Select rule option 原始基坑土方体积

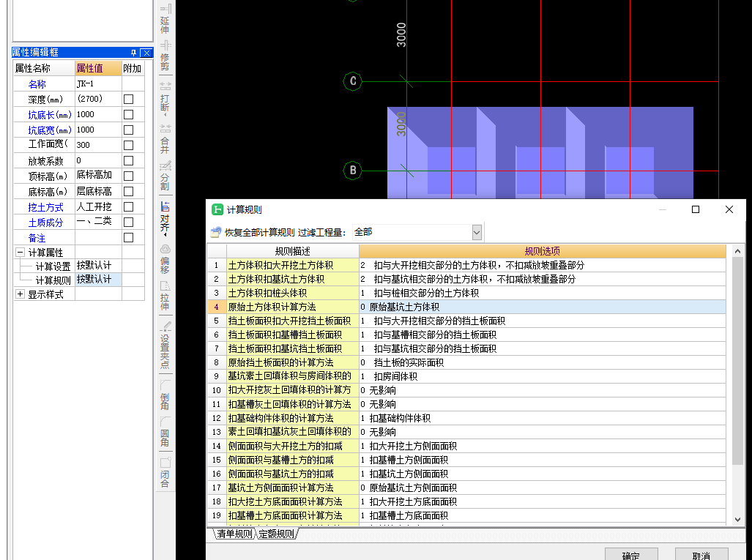click(x=543, y=307)
